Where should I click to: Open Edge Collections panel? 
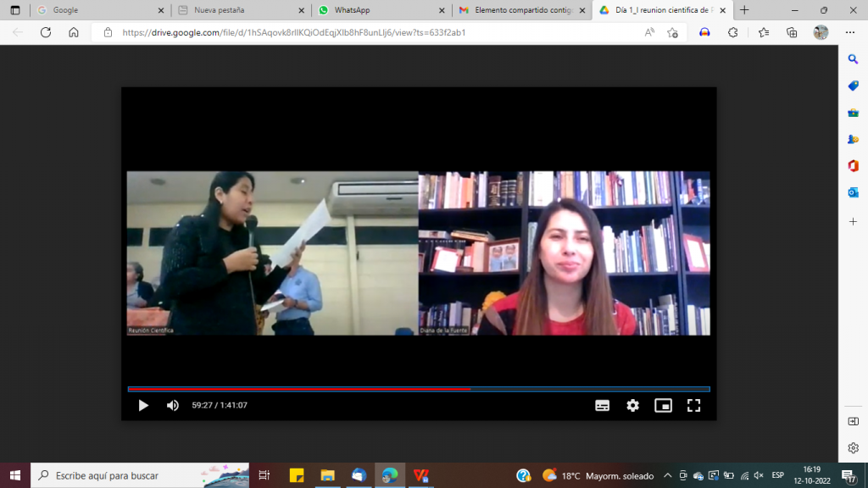[x=792, y=32]
